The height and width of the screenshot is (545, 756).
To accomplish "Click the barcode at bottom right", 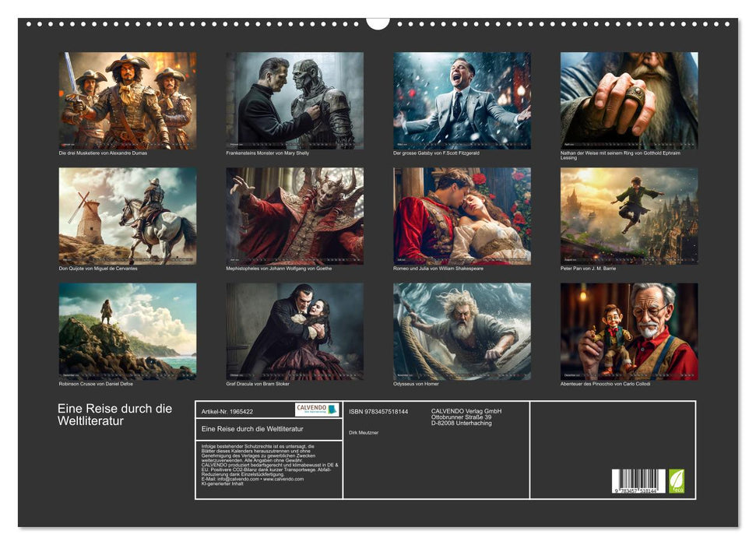I will tap(638, 481).
